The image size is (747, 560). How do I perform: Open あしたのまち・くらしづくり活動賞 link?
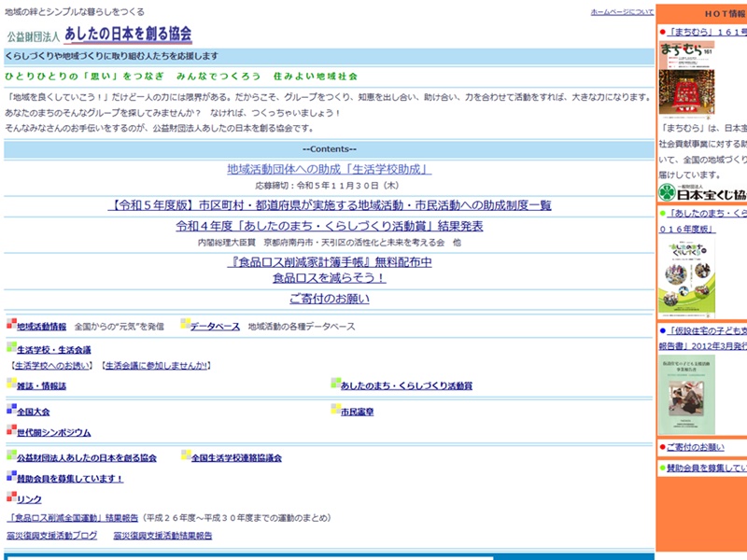pos(406,386)
